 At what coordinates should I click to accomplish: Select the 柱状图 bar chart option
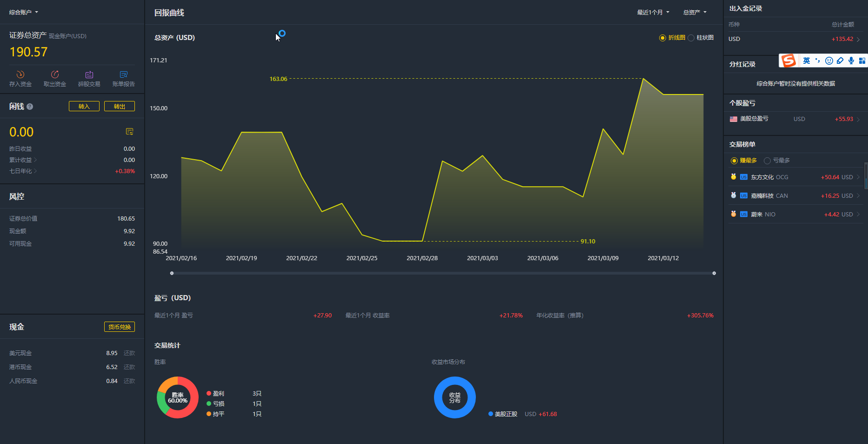[x=701, y=38]
